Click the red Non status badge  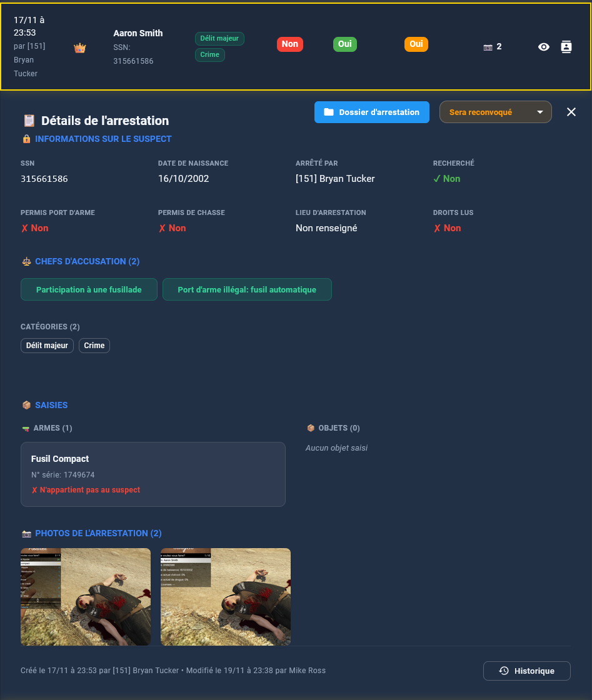(289, 44)
